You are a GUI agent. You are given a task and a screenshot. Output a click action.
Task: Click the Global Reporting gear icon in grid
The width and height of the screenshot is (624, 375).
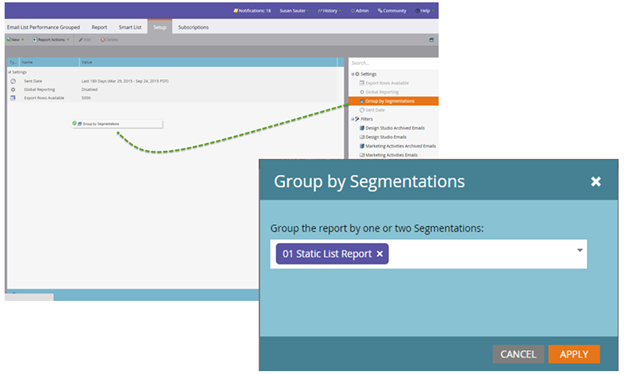(13, 90)
